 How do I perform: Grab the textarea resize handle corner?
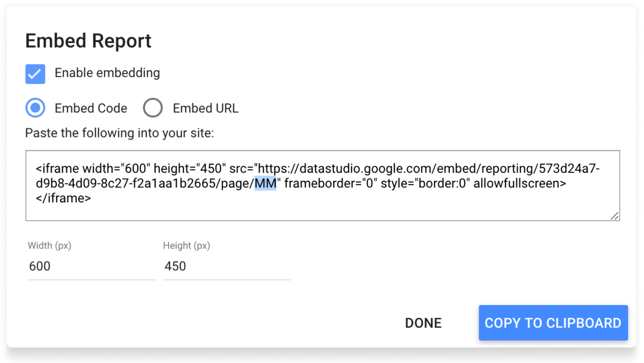[614, 216]
